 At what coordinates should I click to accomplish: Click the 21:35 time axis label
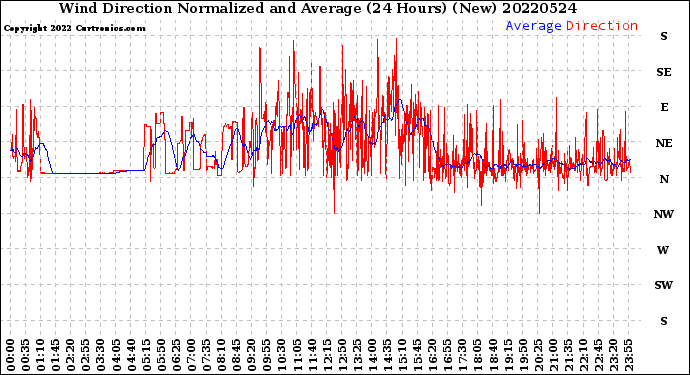tap(568, 355)
